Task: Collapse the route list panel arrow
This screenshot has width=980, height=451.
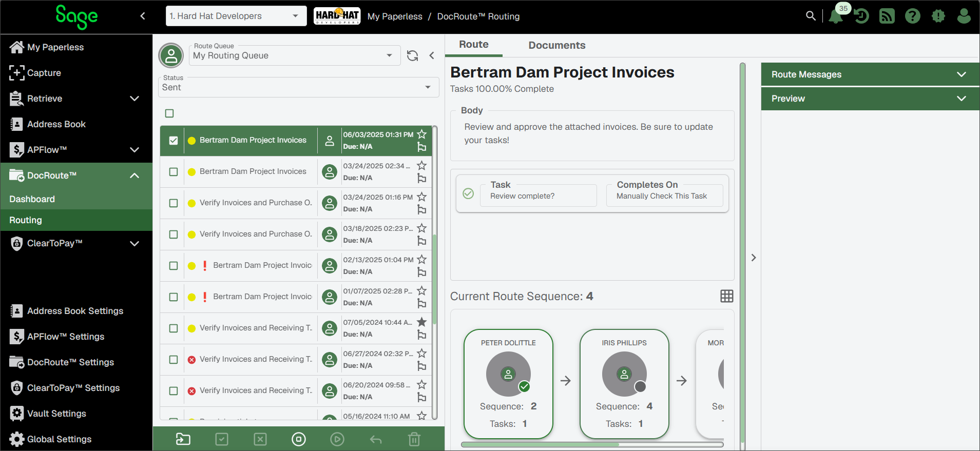Action: coord(432,55)
